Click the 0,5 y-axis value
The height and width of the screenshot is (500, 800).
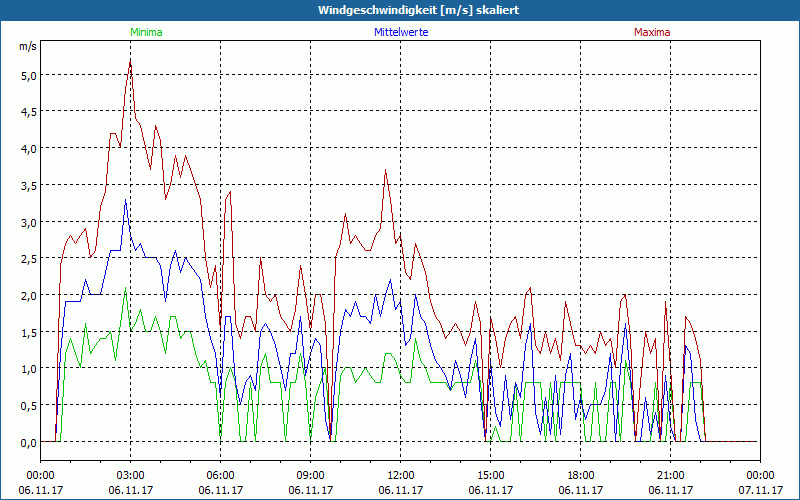[29, 406]
